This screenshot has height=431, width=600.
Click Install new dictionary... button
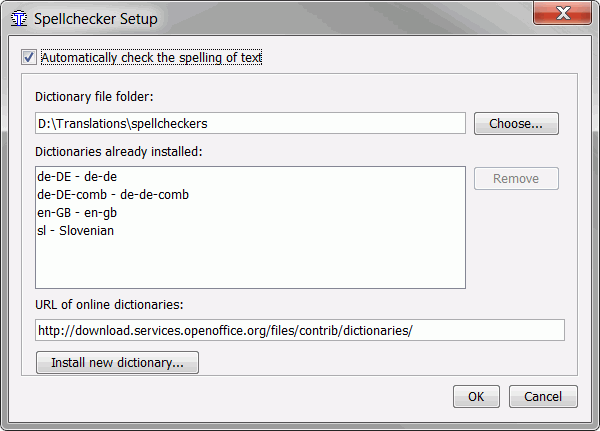(117, 362)
